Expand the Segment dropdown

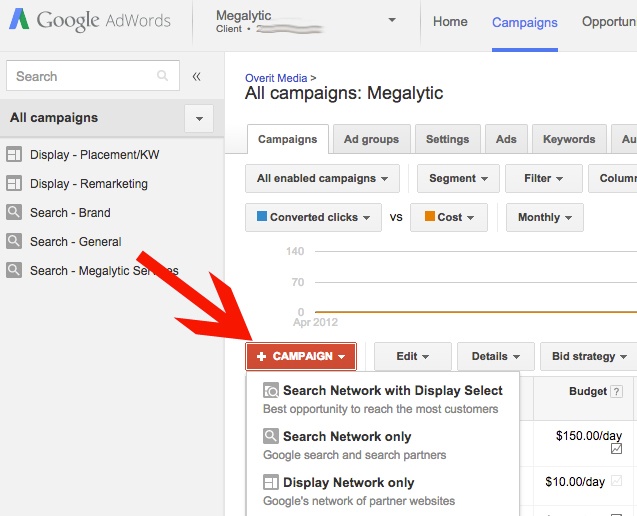click(458, 179)
